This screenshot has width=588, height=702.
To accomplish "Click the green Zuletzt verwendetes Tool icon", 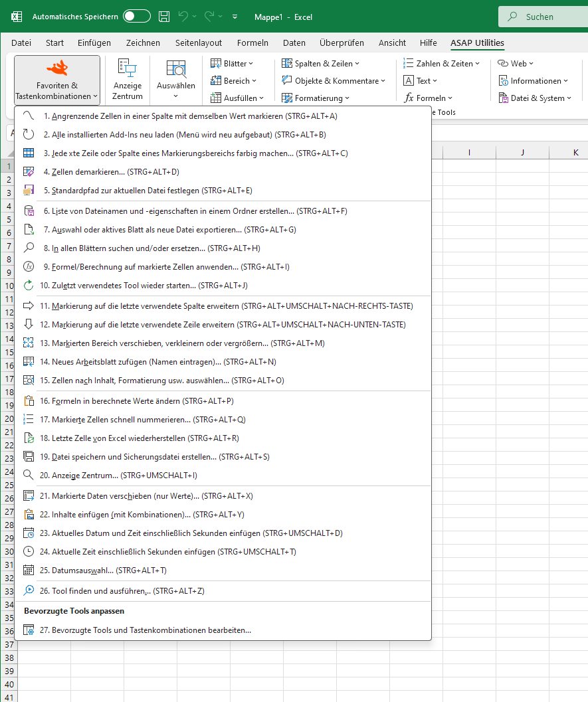I will pyautogui.click(x=28, y=285).
